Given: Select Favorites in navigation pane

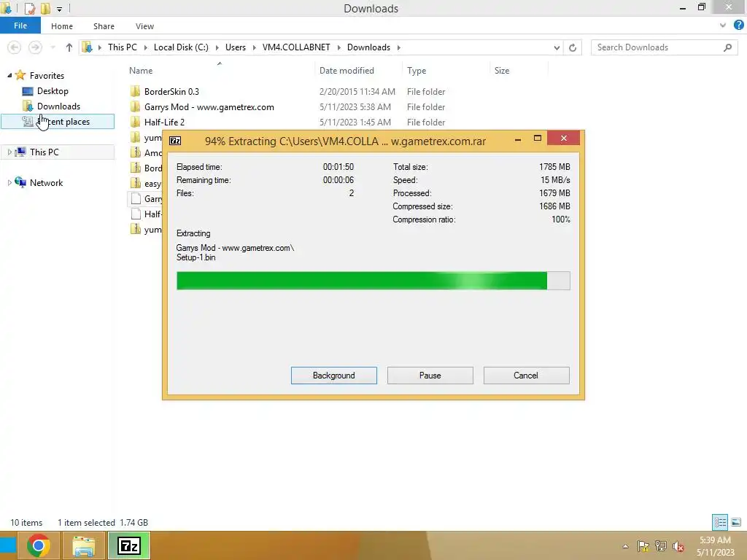Looking at the screenshot, I should [x=47, y=75].
